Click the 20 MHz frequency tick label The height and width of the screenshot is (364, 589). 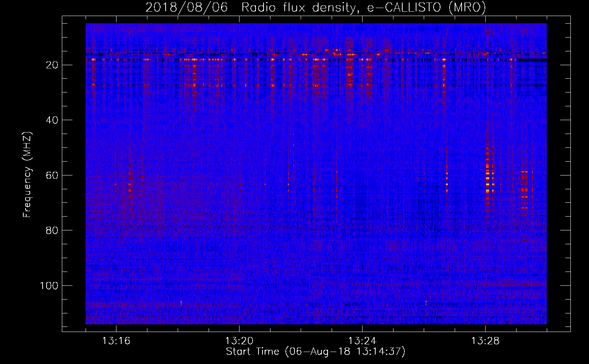pos(52,65)
